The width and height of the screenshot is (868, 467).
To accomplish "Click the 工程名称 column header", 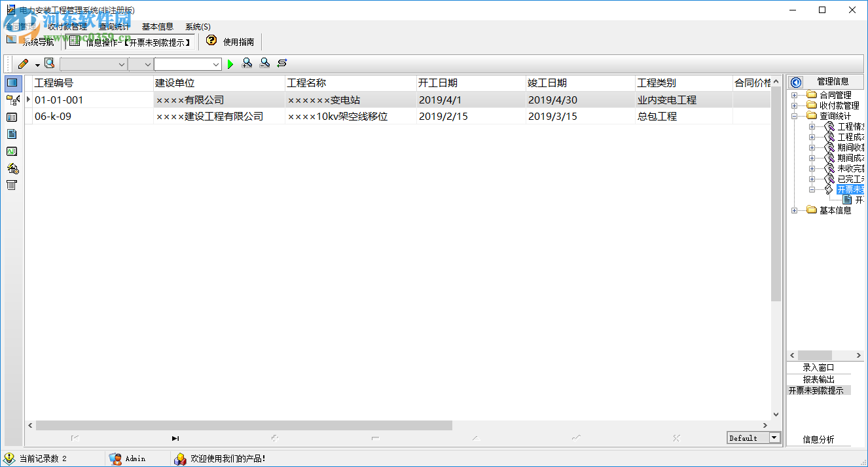I will point(351,83).
